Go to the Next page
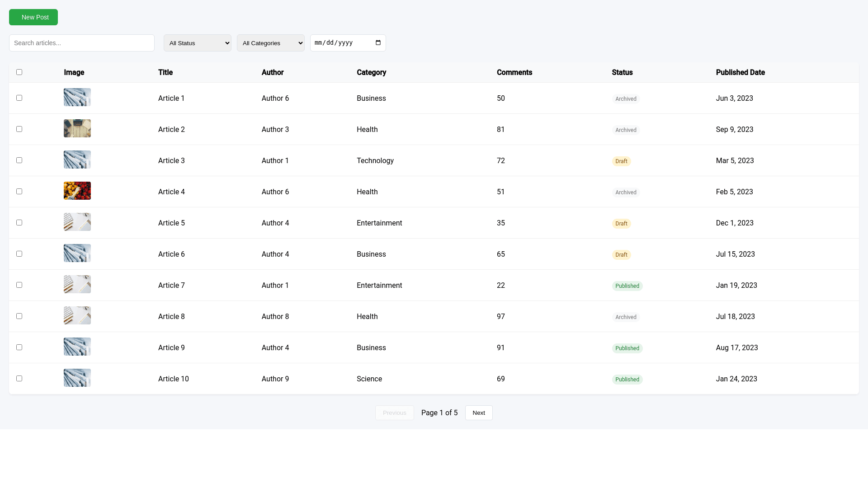Image resolution: width=868 pixels, height=488 pixels. click(479, 413)
